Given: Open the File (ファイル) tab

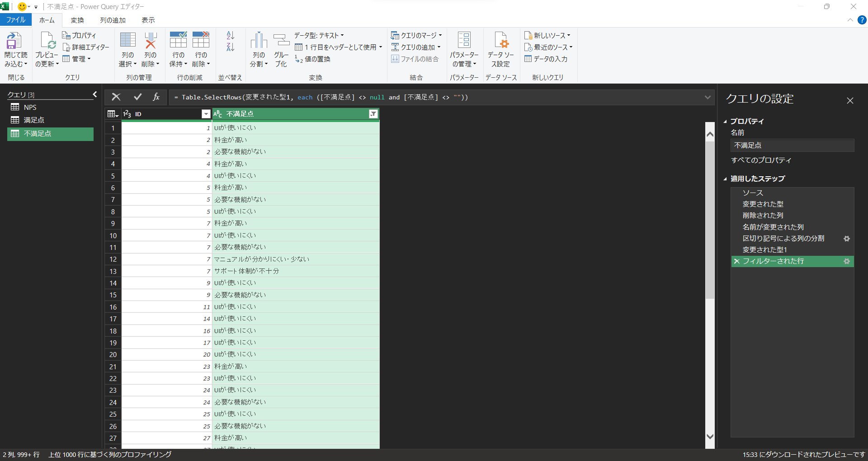Looking at the screenshot, I should pyautogui.click(x=16, y=20).
